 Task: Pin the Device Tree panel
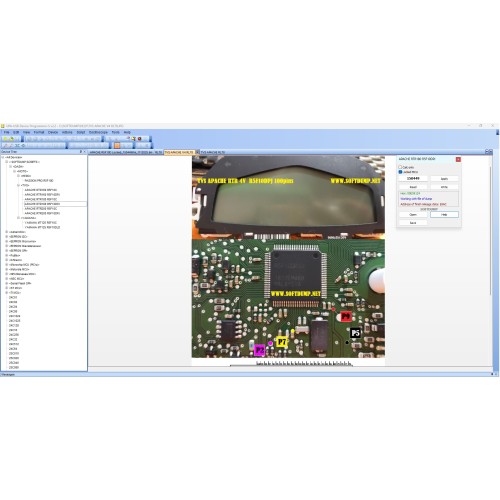pos(81,152)
